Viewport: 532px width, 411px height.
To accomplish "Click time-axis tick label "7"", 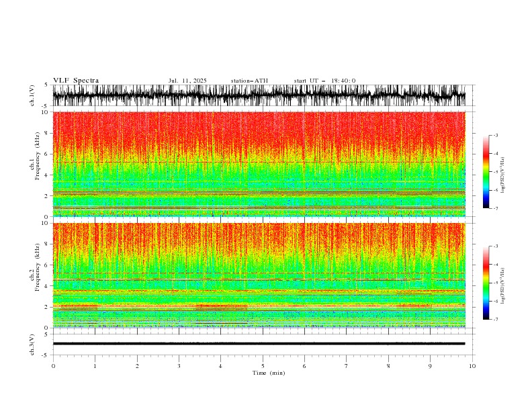I will [347, 366].
